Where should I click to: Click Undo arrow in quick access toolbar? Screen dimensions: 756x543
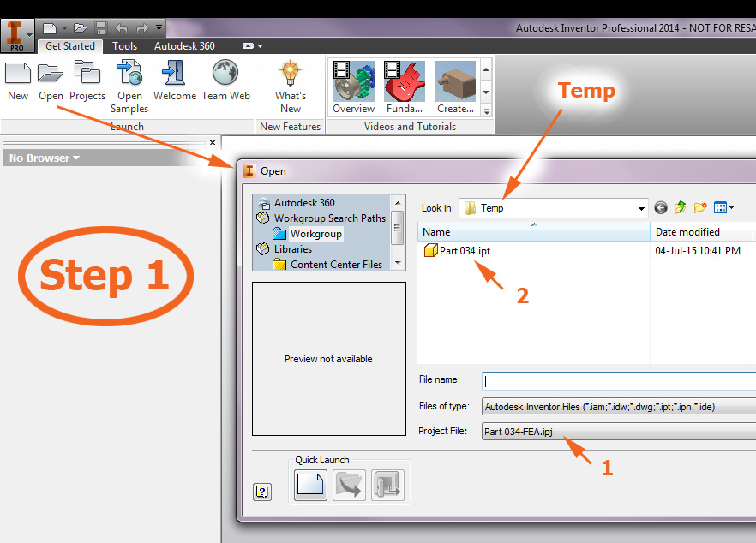121,28
